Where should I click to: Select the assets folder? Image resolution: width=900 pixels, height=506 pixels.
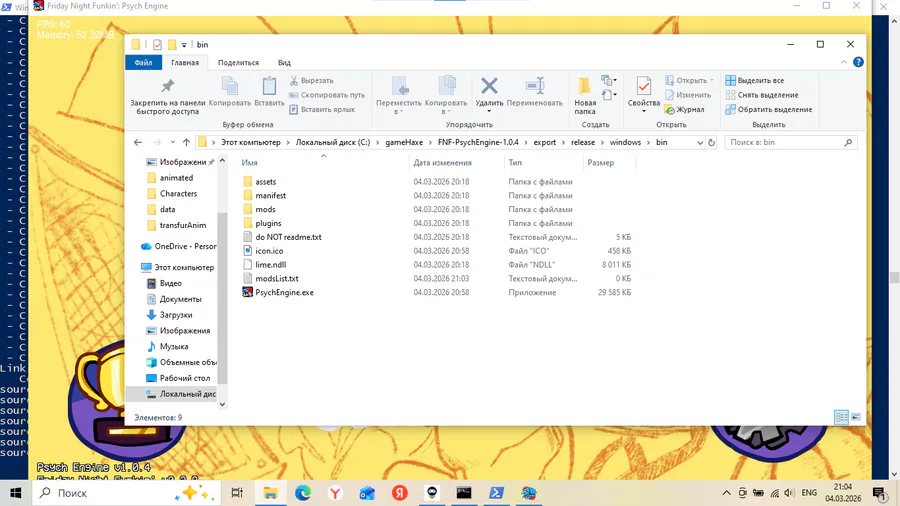tap(266, 181)
